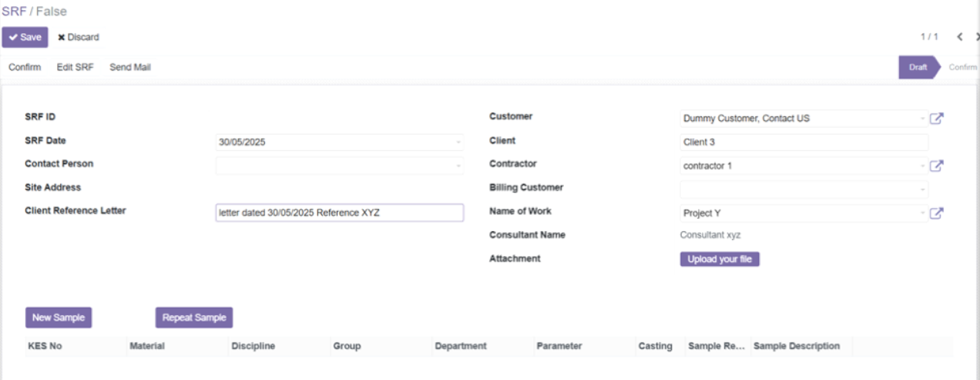980x380 pixels.
Task: Select Send Mail action
Action: [x=130, y=67]
